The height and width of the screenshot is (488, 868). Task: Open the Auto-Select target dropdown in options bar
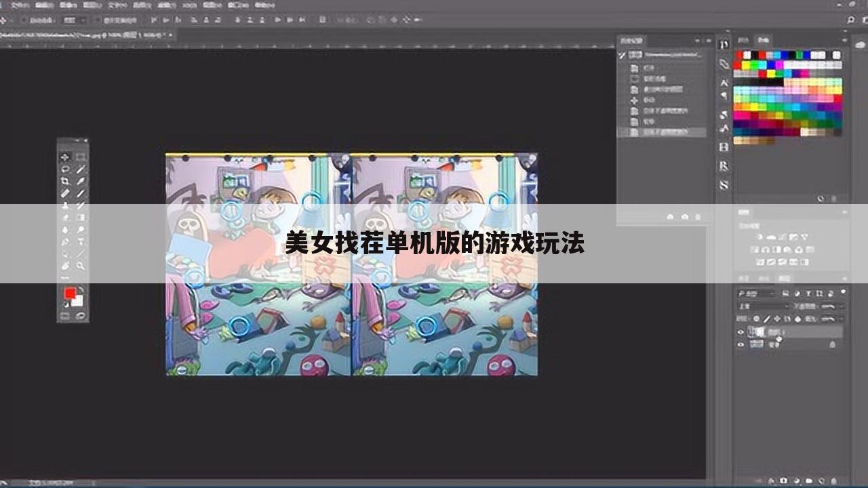point(75,20)
